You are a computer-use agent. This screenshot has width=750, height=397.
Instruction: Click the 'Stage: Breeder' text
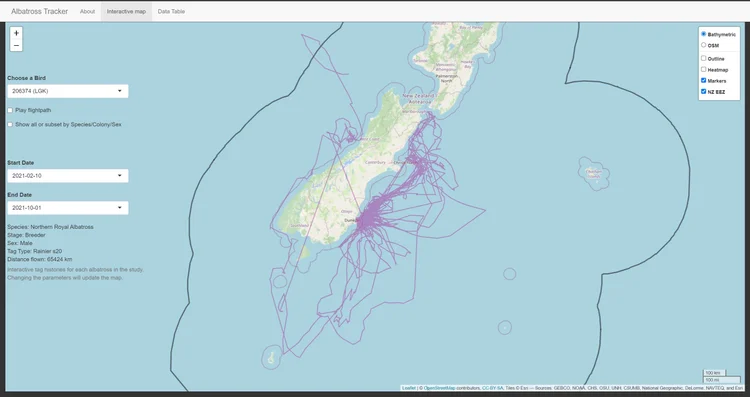[26, 235]
